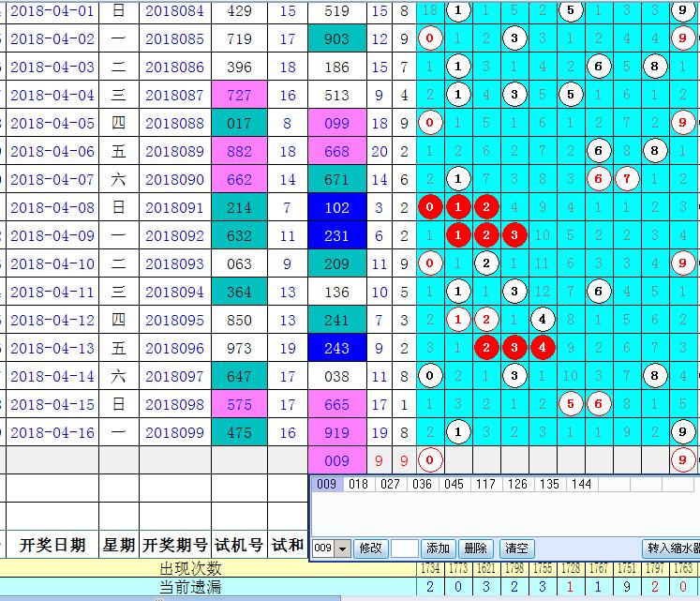Click the red 4 ball in row 2018096
Image resolution: width=700 pixels, height=601 pixels.
point(543,349)
